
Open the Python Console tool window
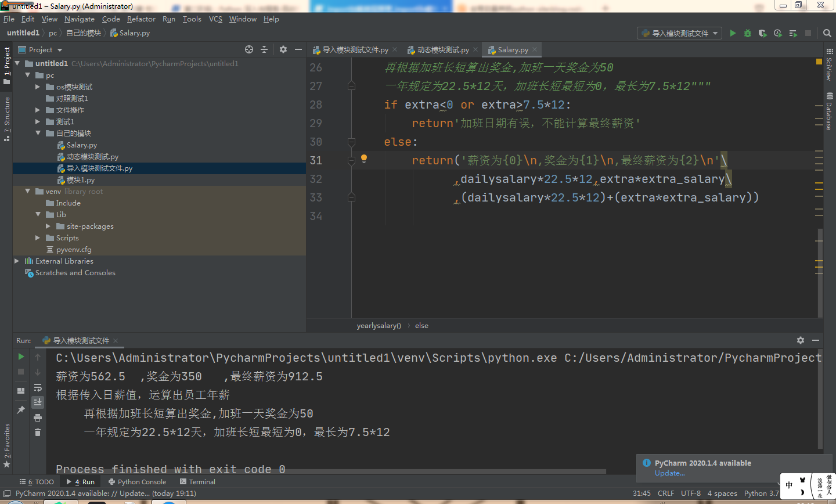click(137, 482)
